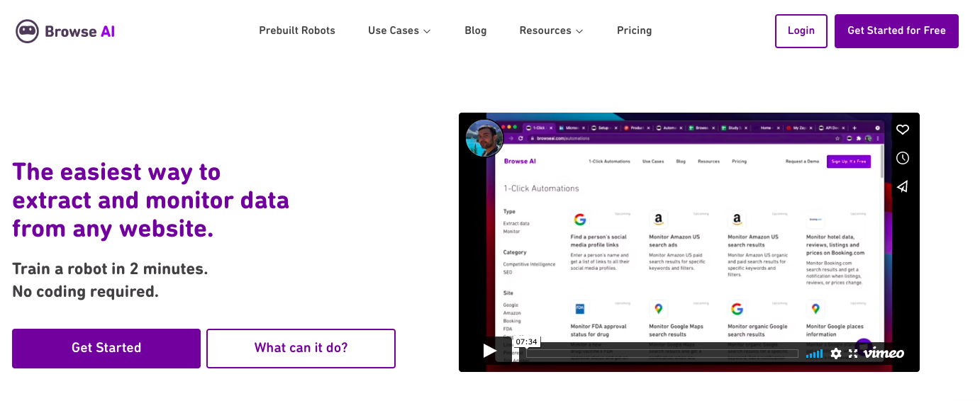Click presenter avatar on the video
The height and width of the screenshot is (401, 980).
484,137
